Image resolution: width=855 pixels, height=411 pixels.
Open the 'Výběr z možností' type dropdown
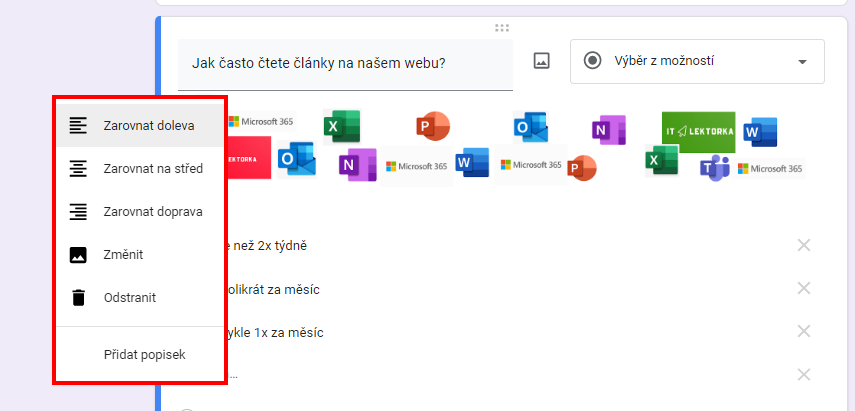697,61
